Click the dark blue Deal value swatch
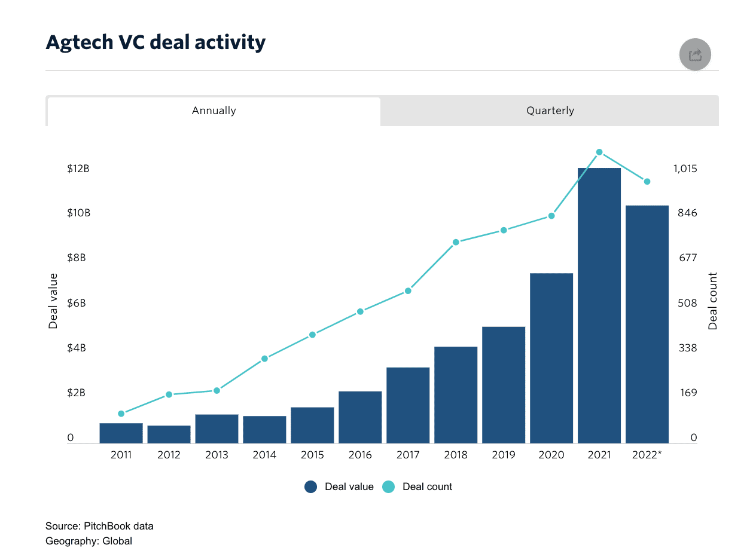The image size is (756, 557). click(310, 486)
